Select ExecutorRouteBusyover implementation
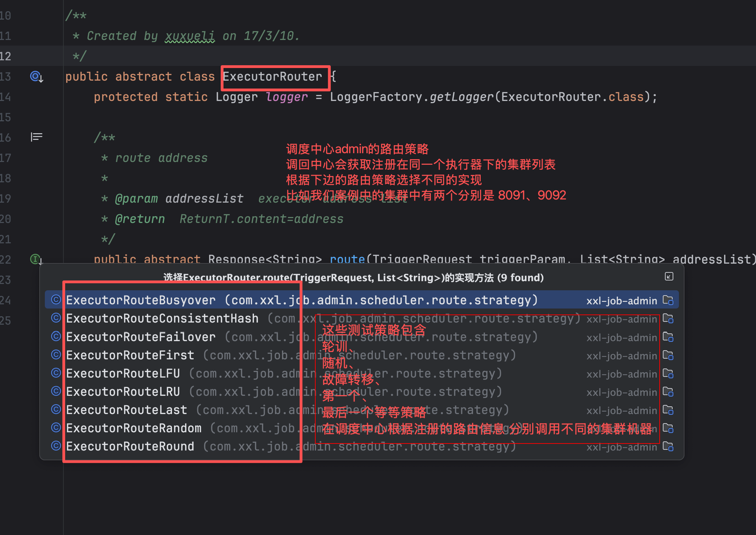 [x=141, y=300]
